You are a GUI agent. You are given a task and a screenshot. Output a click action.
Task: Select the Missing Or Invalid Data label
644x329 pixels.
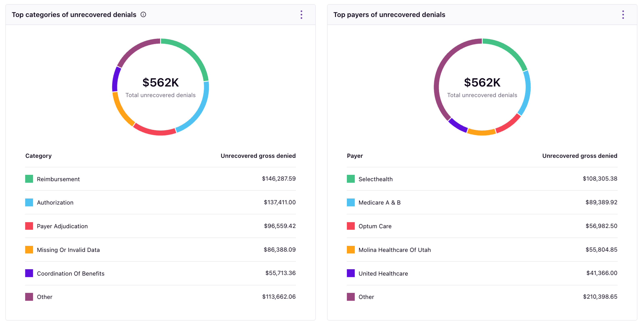tap(68, 250)
